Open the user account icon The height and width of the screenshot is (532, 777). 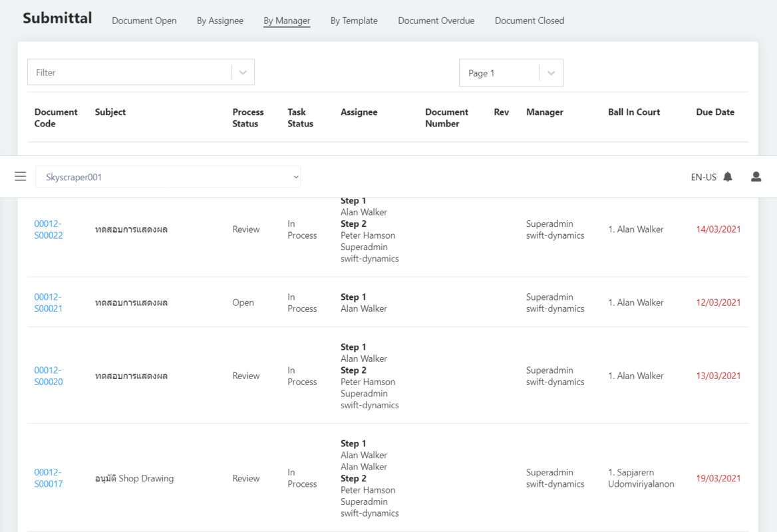pos(756,176)
